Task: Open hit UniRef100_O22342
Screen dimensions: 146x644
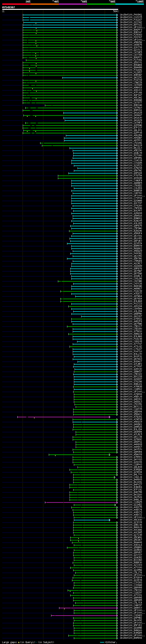Action: [131, 22]
